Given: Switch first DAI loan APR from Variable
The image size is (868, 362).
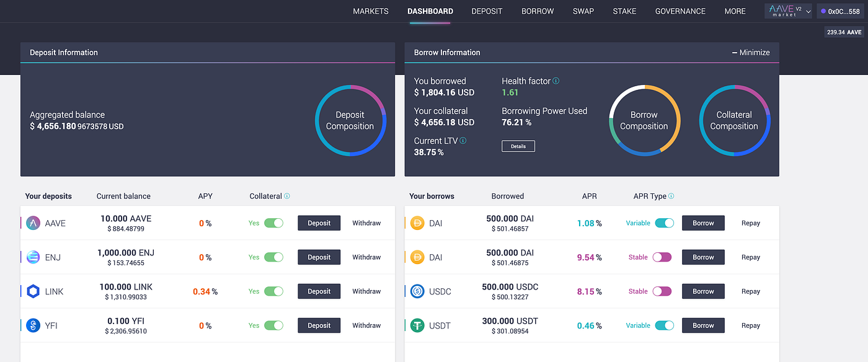Looking at the screenshot, I should click(x=665, y=223).
